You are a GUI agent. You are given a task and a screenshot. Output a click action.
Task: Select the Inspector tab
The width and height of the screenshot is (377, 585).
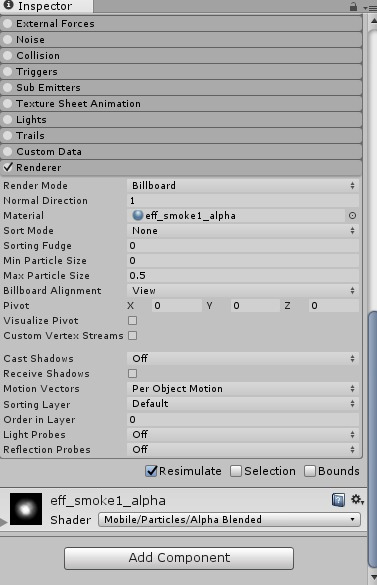46,6
